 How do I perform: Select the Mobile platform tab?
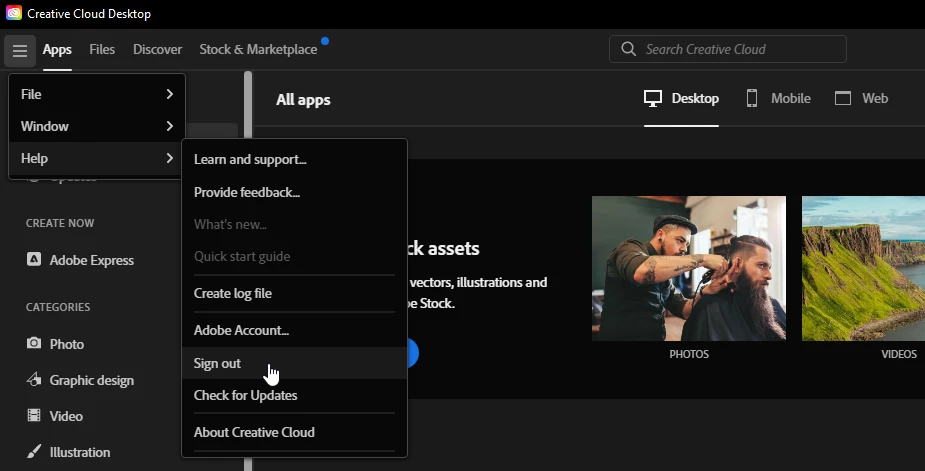778,99
